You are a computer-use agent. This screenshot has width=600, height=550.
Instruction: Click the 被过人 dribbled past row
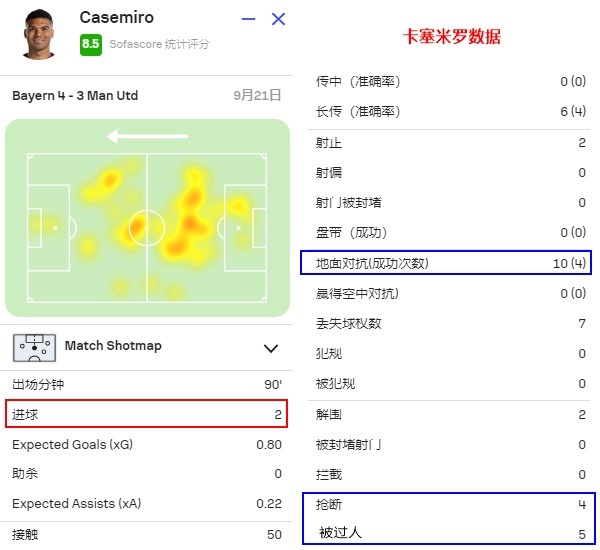click(x=450, y=533)
